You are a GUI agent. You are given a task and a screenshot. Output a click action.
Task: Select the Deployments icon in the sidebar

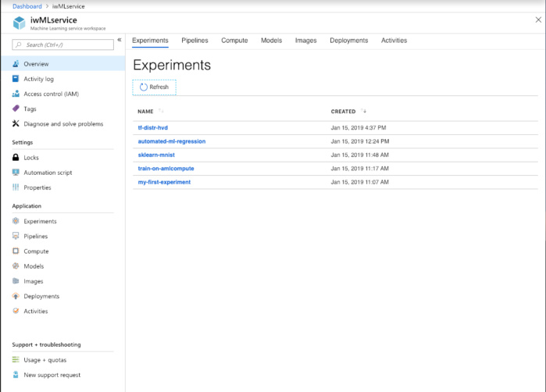coord(16,296)
